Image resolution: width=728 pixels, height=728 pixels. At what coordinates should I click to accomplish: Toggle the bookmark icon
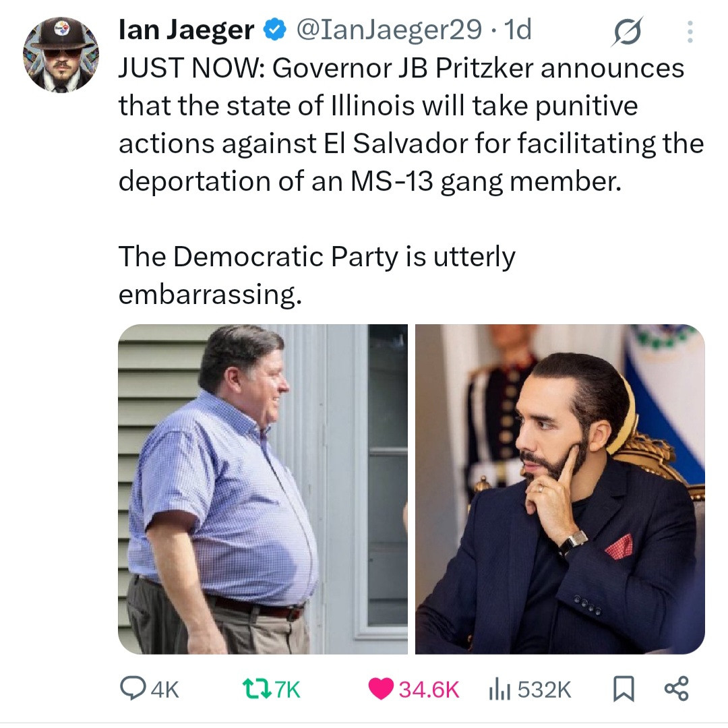point(624,688)
